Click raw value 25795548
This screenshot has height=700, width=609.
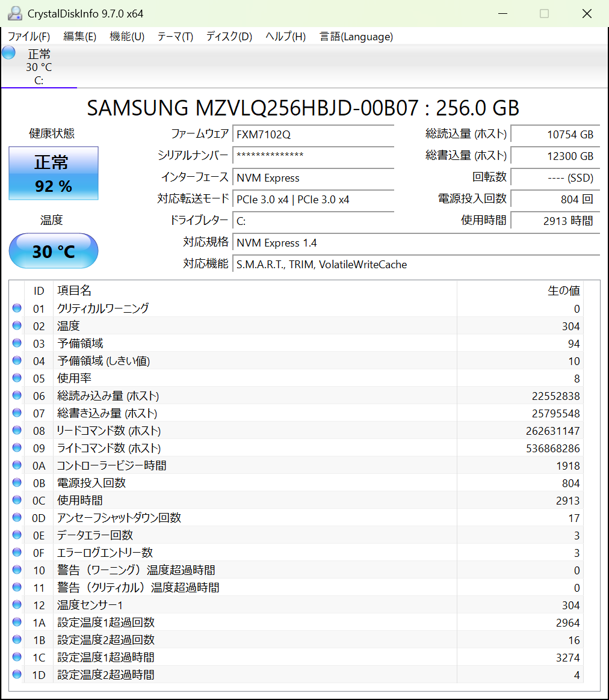click(555, 413)
